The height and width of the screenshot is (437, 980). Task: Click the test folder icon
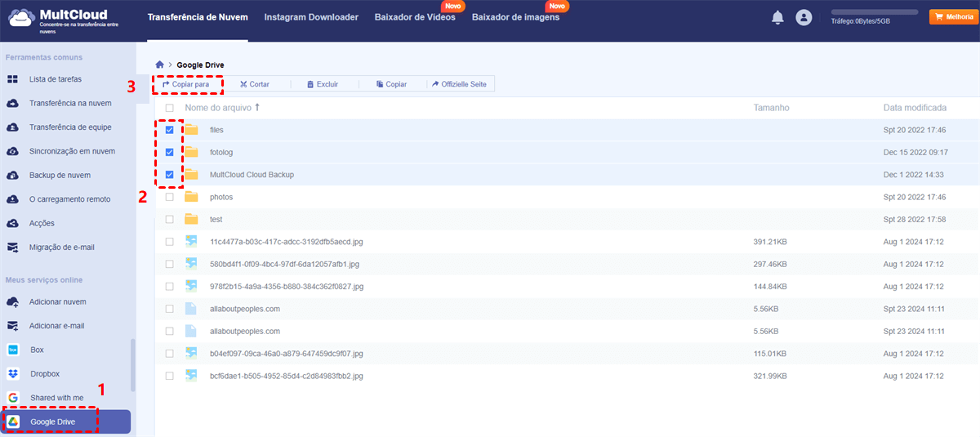click(x=191, y=219)
